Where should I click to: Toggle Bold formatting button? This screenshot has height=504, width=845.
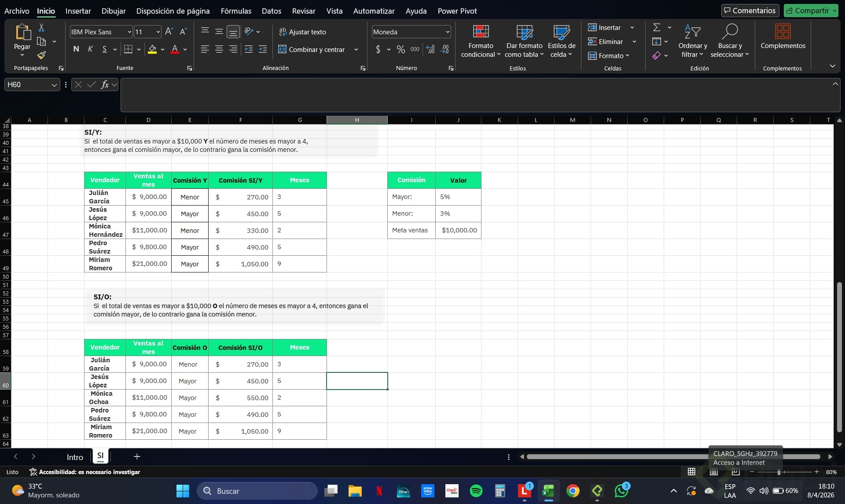[x=76, y=49]
